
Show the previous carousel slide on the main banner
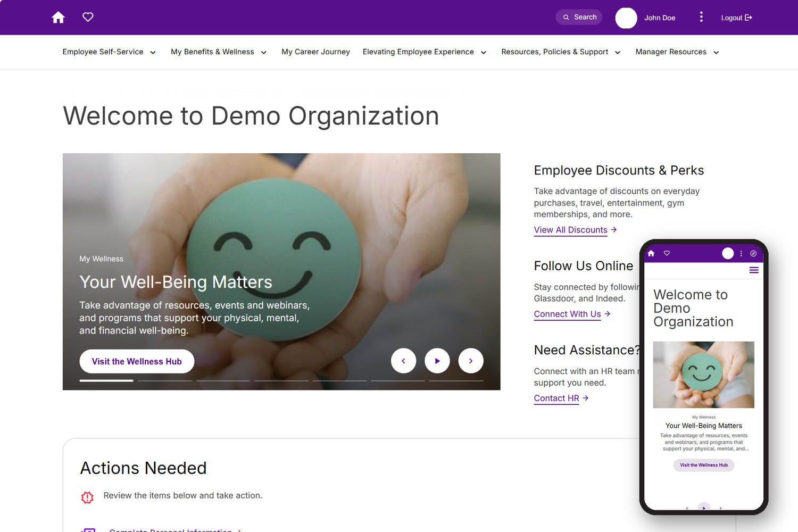[x=403, y=361]
